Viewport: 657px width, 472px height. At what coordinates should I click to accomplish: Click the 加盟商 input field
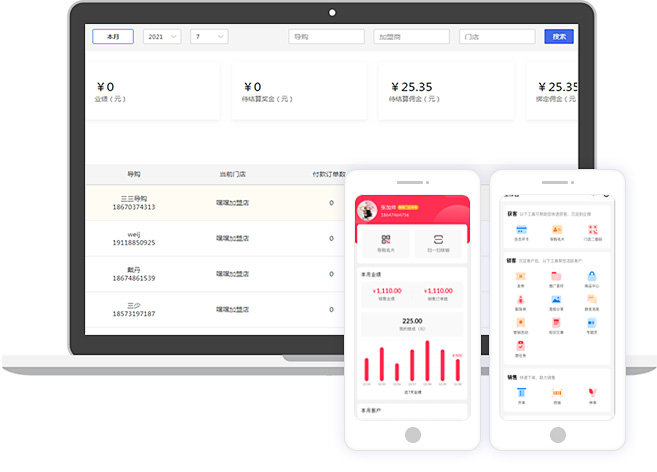click(x=411, y=36)
